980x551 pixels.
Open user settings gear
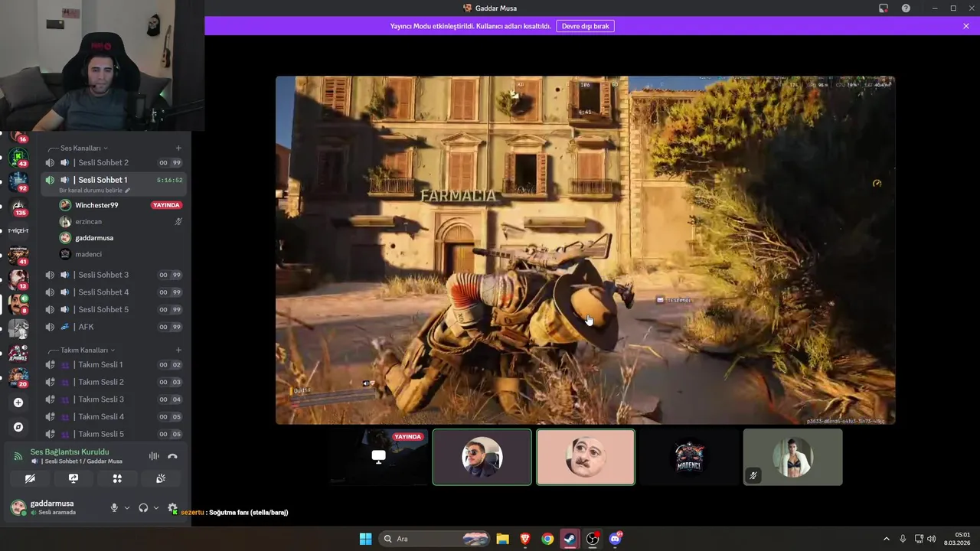(172, 507)
